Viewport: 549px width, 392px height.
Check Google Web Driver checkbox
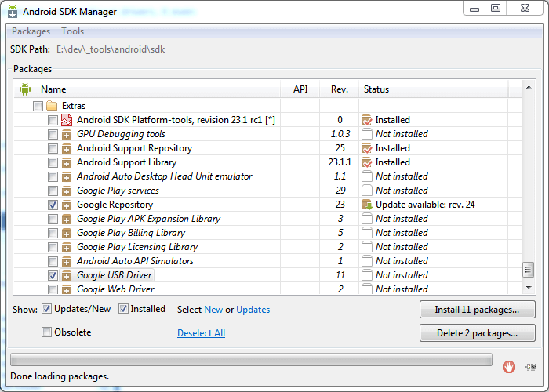click(x=53, y=289)
